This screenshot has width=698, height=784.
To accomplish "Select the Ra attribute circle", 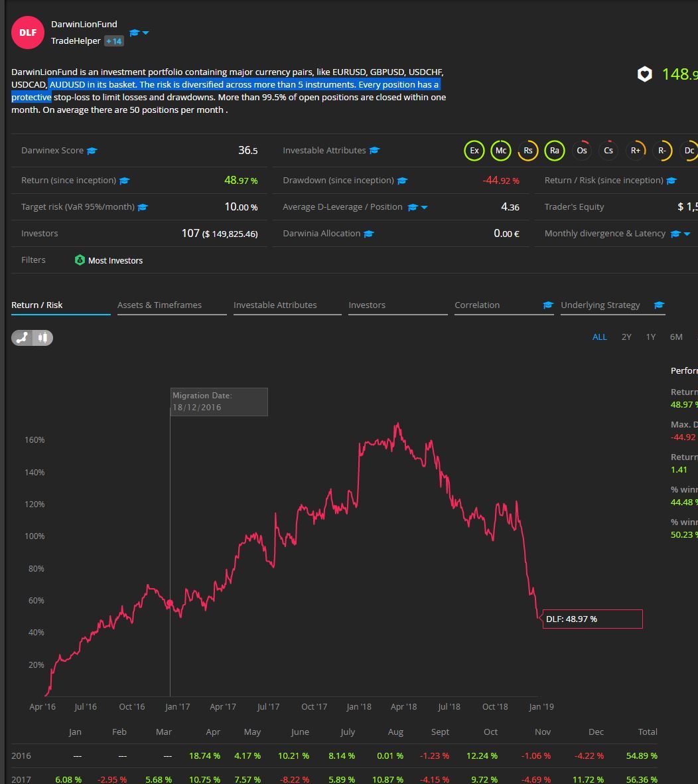I will 555,151.
